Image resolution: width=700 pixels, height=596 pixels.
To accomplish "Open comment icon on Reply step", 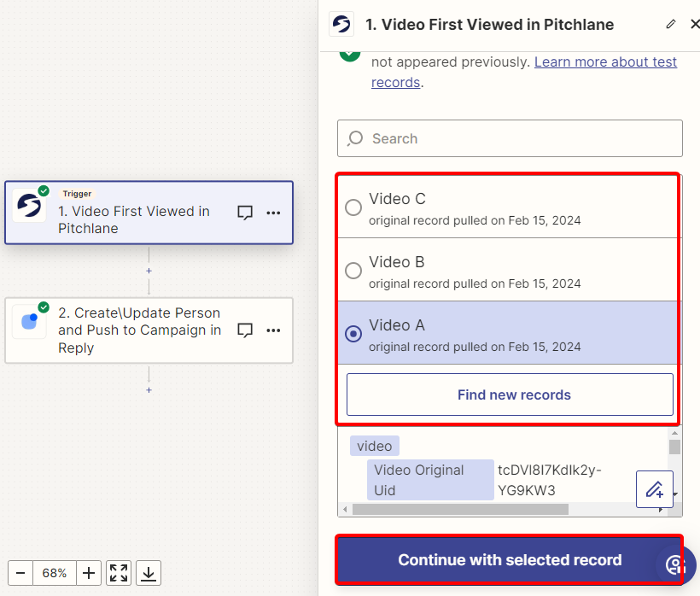I will tap(245, 330).
